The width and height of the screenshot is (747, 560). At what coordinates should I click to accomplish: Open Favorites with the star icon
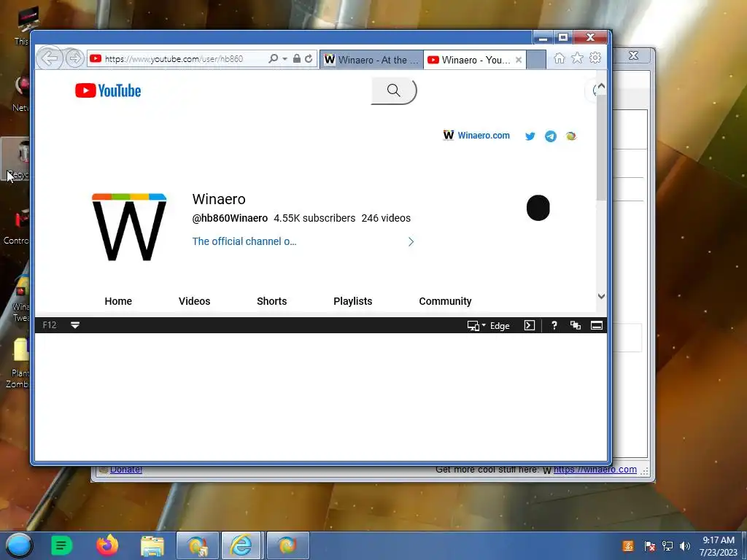577,58
